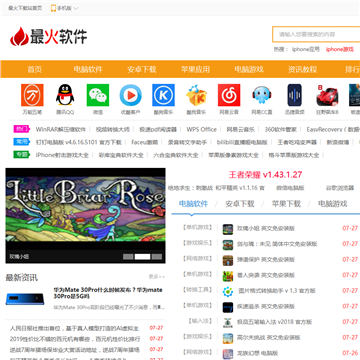Open the Kugou music K icon

point(163,95)
